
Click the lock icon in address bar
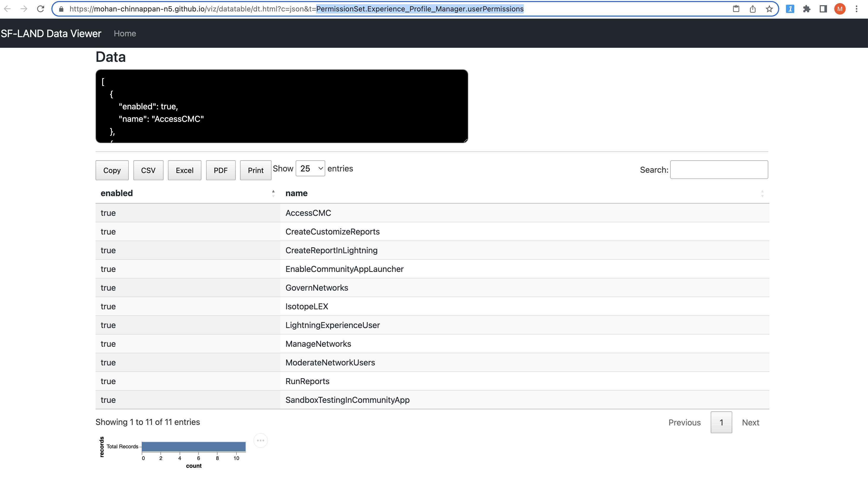click(x=61, y=9)
